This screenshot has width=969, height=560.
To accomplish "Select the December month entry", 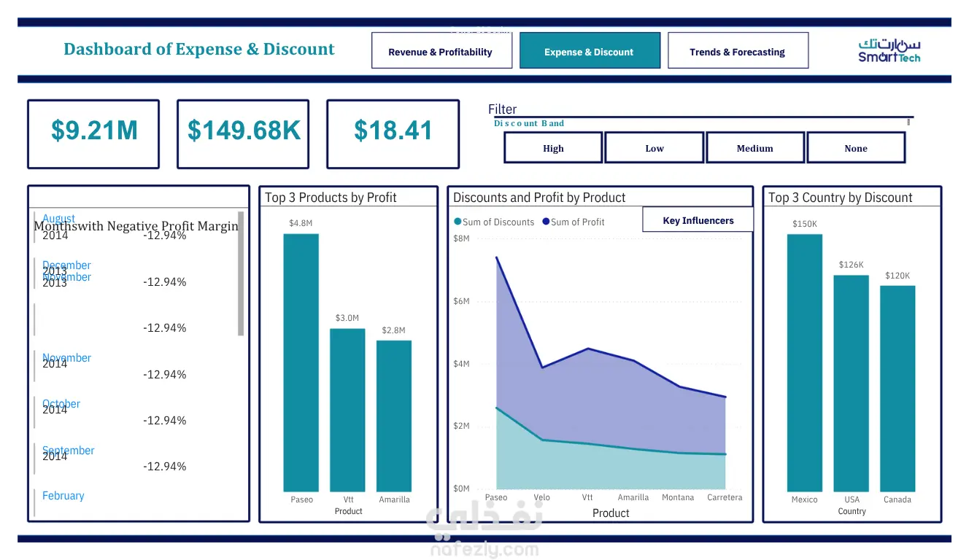I will (66, 265).
